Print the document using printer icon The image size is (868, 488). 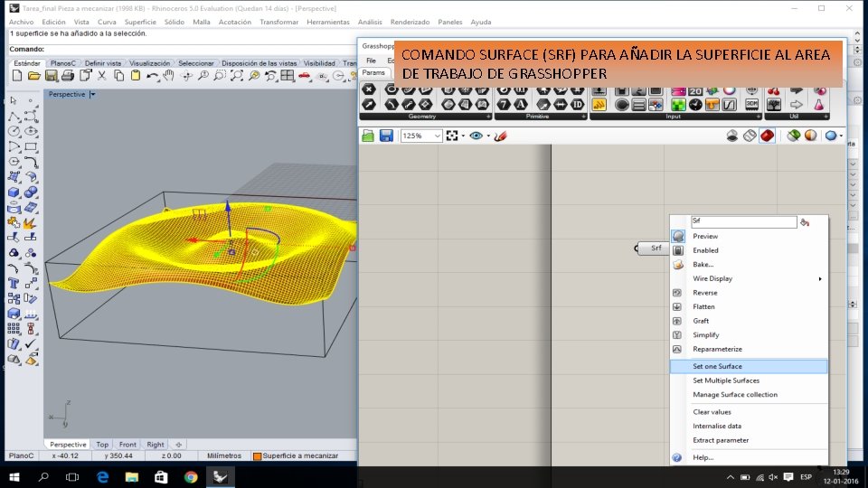point(68,76)
